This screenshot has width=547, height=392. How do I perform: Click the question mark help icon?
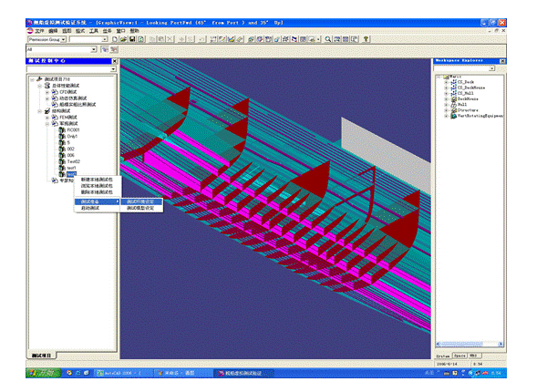[366, 39]
